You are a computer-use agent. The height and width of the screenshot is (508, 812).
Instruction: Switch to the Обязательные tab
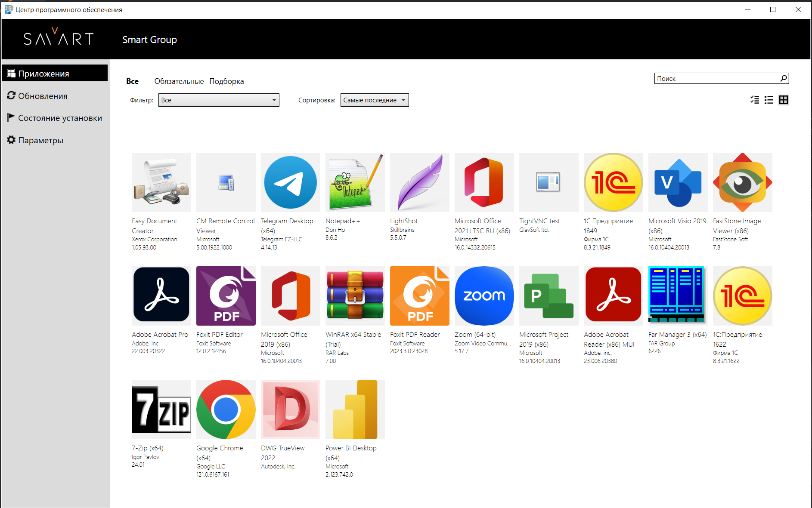pyautogui.click(x=179, y=81)
